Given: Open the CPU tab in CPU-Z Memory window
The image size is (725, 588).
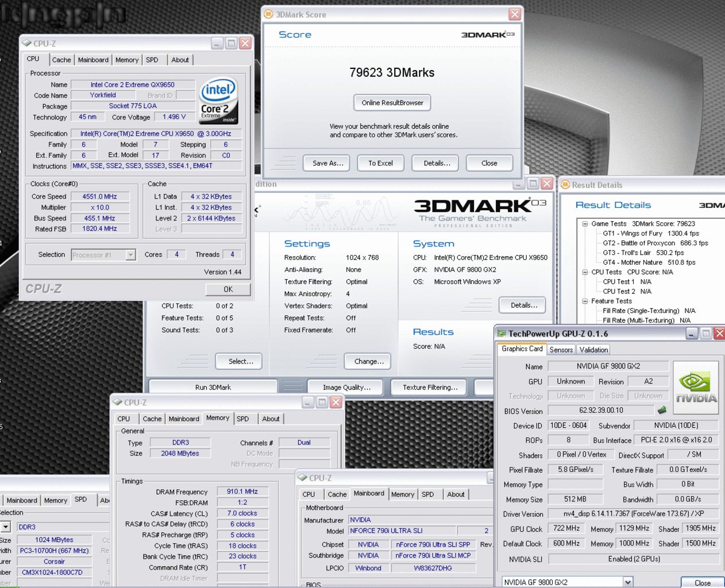Looking at the screenshot, I should [124, 419].
